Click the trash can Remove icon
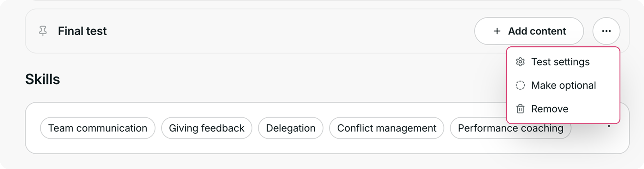644x169 pixels. 520,109
